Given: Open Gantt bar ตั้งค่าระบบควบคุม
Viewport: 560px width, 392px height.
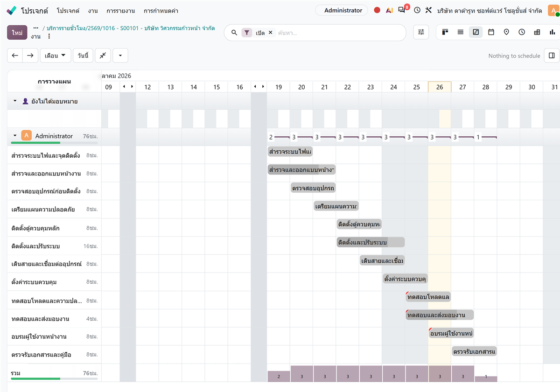Looking at the screenshot, I should pyautogui.click(x=405, y=279).
